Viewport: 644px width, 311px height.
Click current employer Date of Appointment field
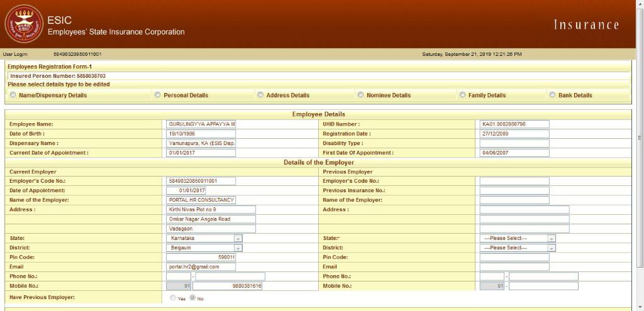click(x=186, y=190)
